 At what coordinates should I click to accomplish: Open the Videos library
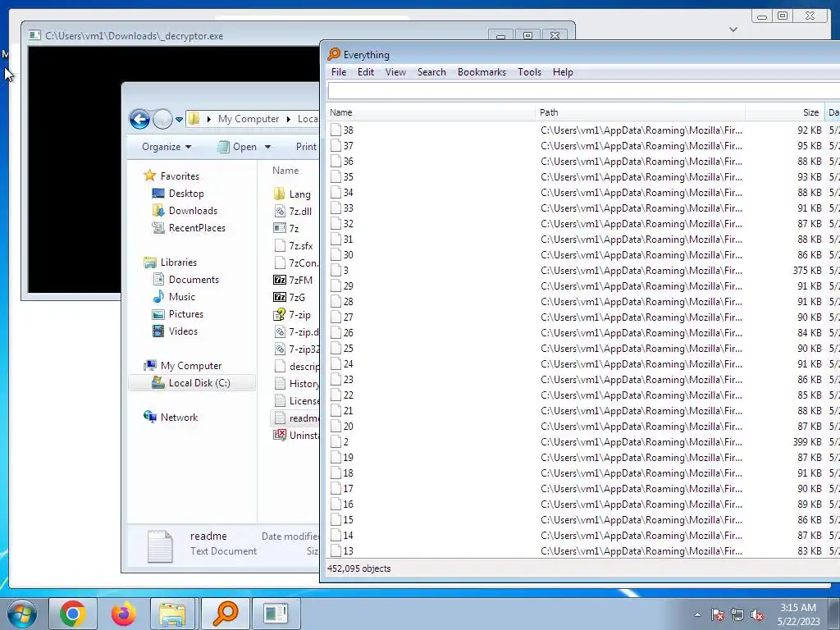pos(183,331)
